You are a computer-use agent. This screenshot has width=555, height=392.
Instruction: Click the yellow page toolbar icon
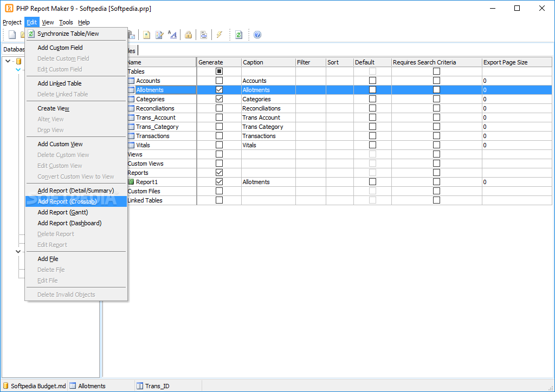point(146,35)
